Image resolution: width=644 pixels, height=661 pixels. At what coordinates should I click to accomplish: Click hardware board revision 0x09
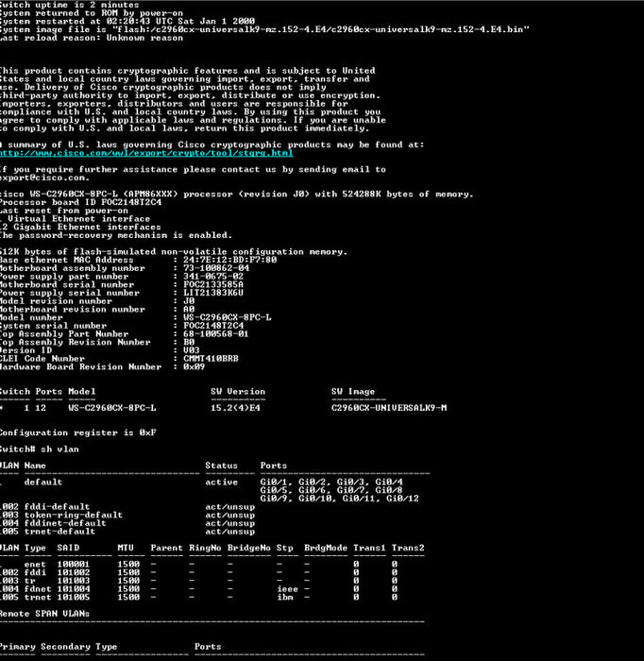tap(194, 366)
